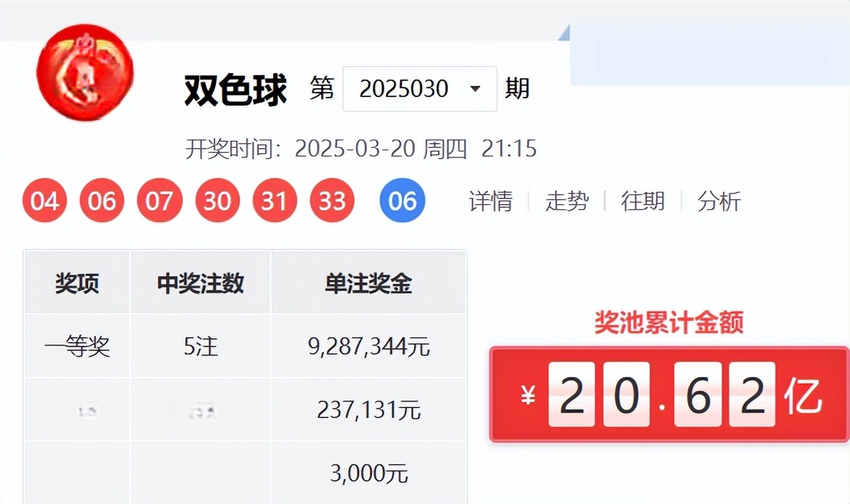Click the 双色球 title text

point(236,90)
